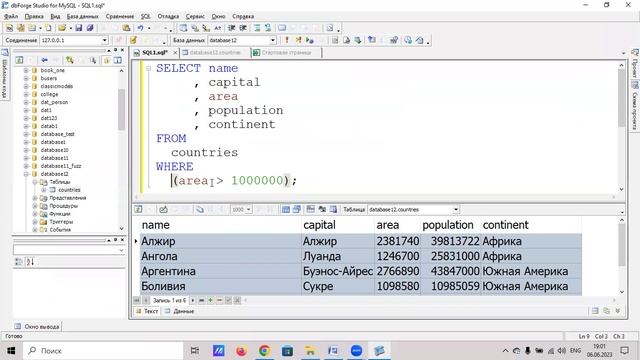640x360 pixels.
Task: Open the Сравнение menu
Action: coord(120,16)
